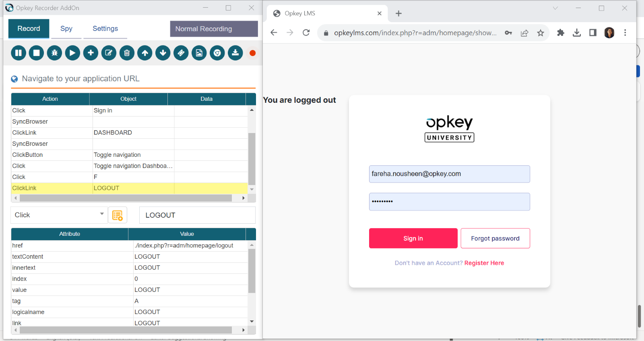Screen dimensions: 644x341
Task: Select the Click 'Toggle navigation Dashboa…' step
Action: 130,166
